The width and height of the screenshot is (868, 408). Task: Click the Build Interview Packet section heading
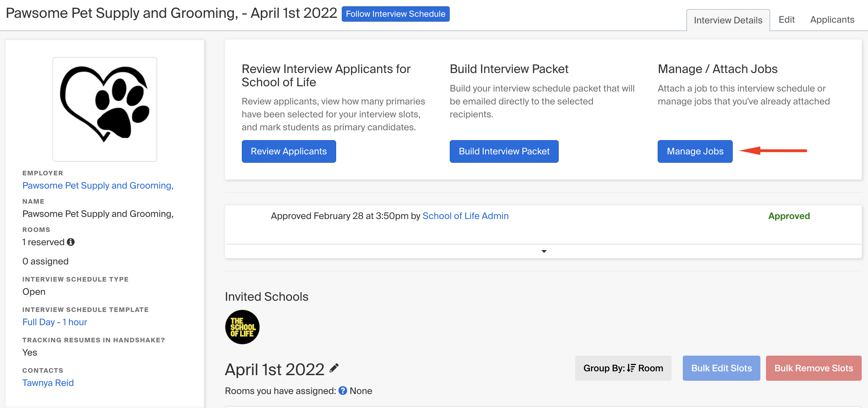pyautogui.click(x=509, y=69)
